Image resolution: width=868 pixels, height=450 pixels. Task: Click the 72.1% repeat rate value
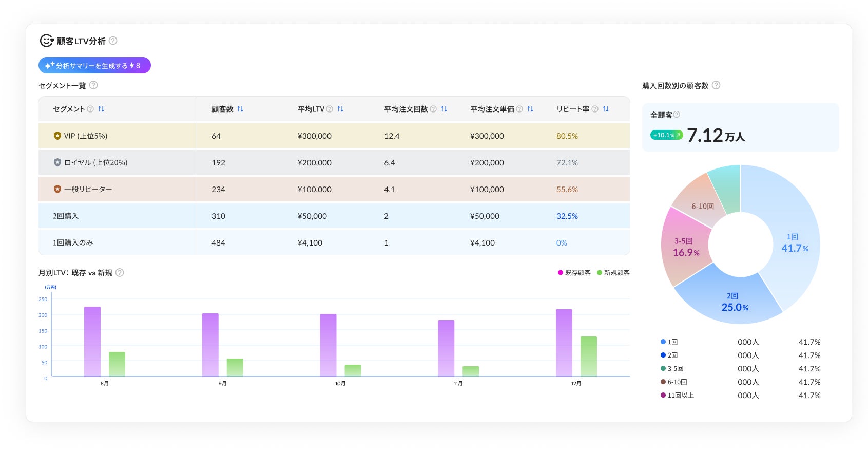567,162
